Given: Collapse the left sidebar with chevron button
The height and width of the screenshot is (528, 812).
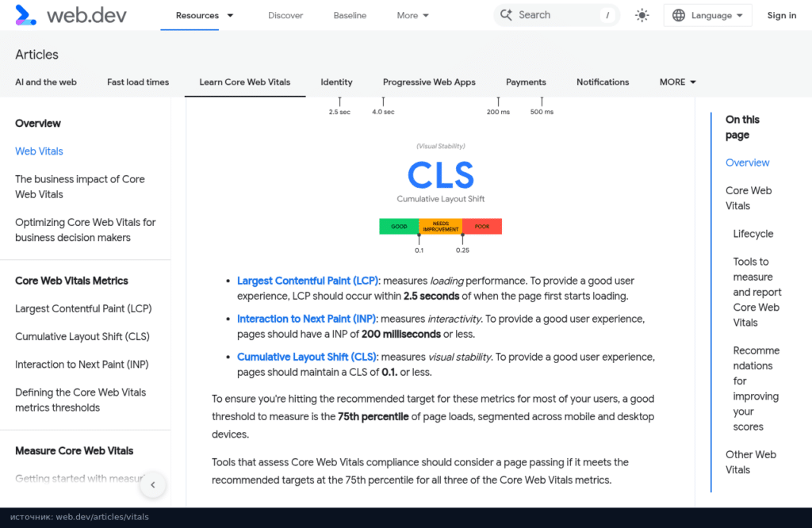Looking at the screenshot, I should pos(153,485).
